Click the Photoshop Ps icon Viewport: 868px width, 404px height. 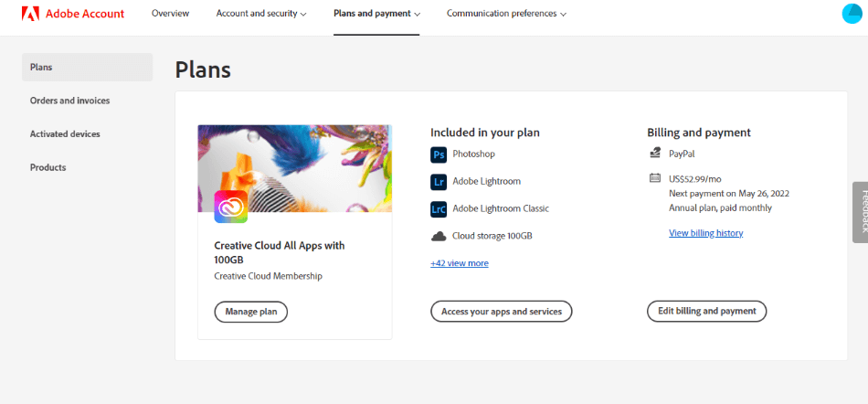tap(439, 154)
